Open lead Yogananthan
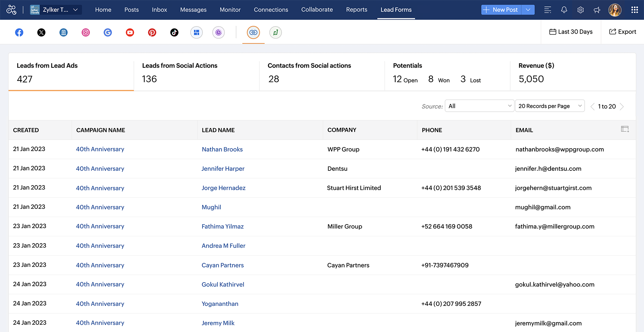Image resolution: width=644 pixels, height=332 pixels. point(220,304)
